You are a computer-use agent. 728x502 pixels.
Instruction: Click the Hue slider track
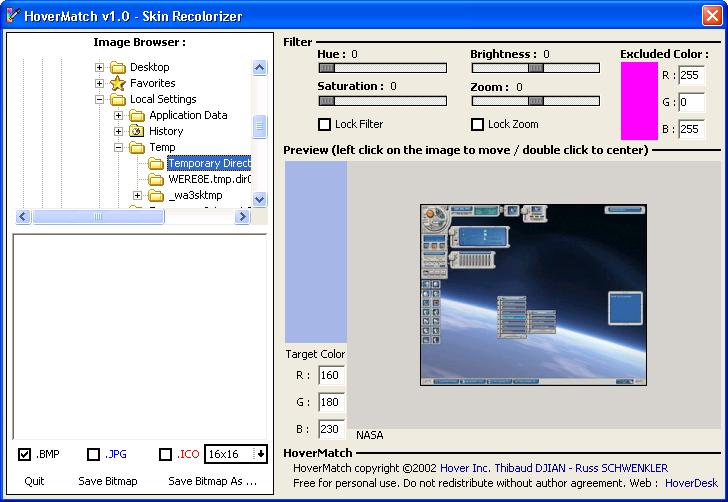pyautogui.click(x=383, y=68)
